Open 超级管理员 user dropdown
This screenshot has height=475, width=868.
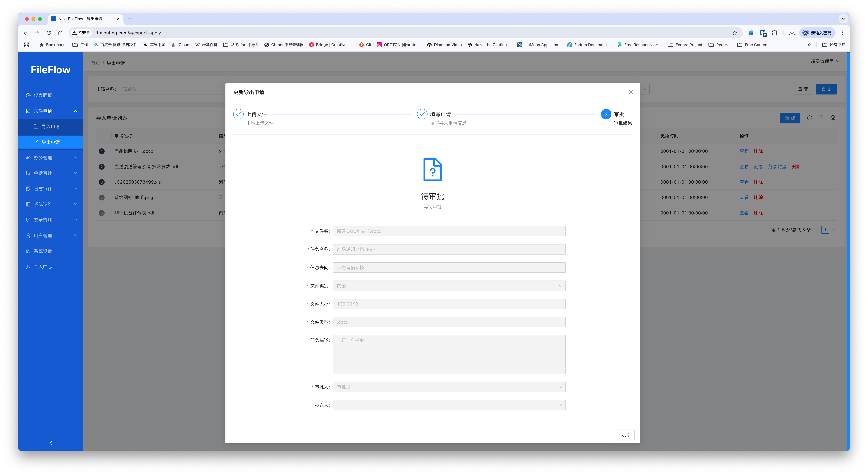click(824, 61)
